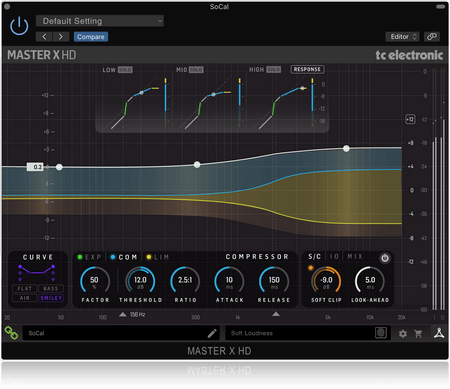Viewport: 450px width, 389px height.
Task: Open the S/C tab
Action: coord(314,256)
